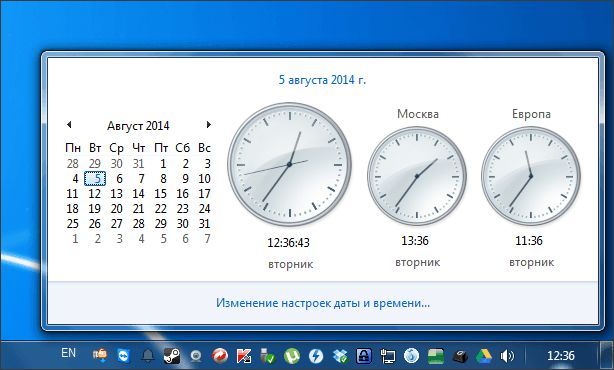Screen dimensions: 614x370
Task: Click the red ball arrow tray icon
Action: click(x=220, y=356)
